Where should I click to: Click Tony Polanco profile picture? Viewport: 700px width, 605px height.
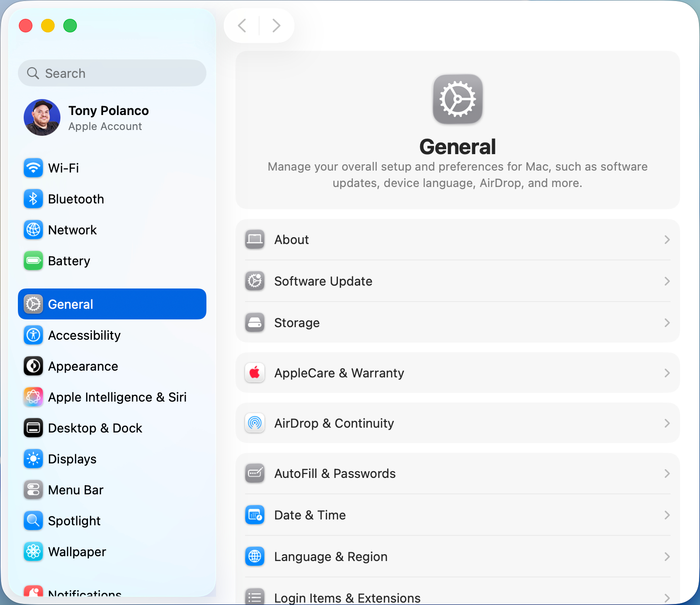click(42, 117)
